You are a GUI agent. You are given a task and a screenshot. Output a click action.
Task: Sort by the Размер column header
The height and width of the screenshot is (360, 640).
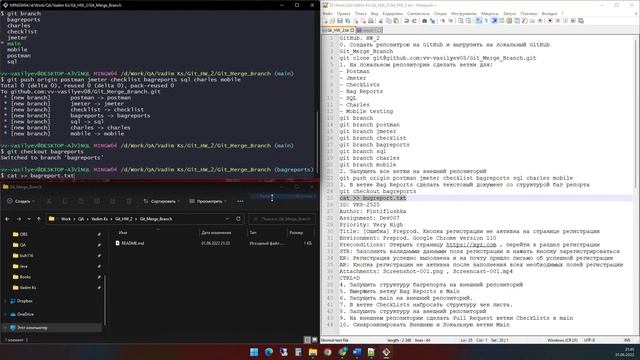[x=296, y=233]
